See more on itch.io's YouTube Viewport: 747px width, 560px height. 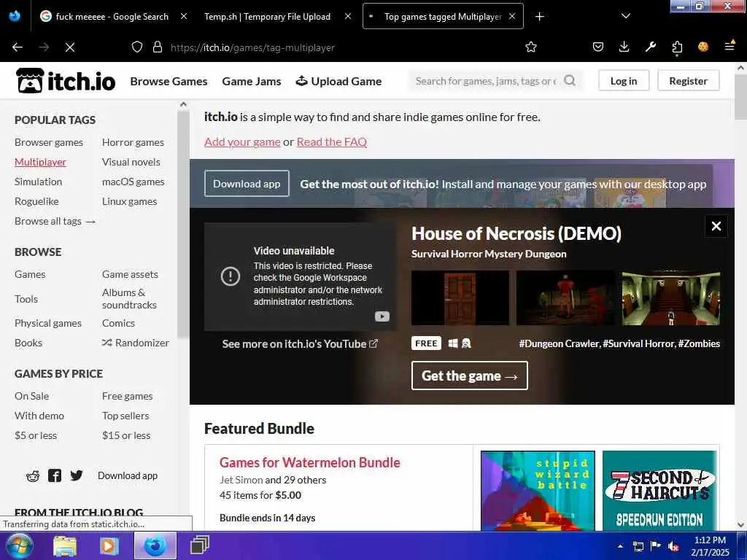300,344
